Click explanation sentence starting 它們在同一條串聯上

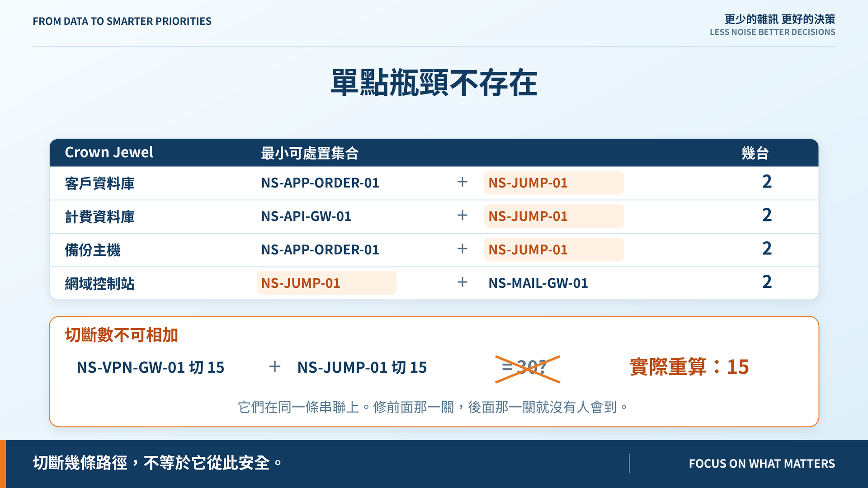pyautogui.click(x=433, y=407)
